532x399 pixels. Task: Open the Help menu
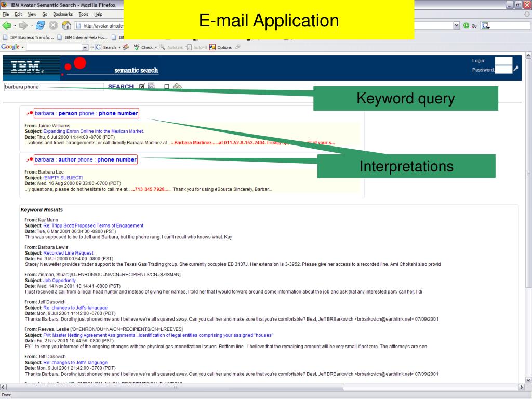98,14
